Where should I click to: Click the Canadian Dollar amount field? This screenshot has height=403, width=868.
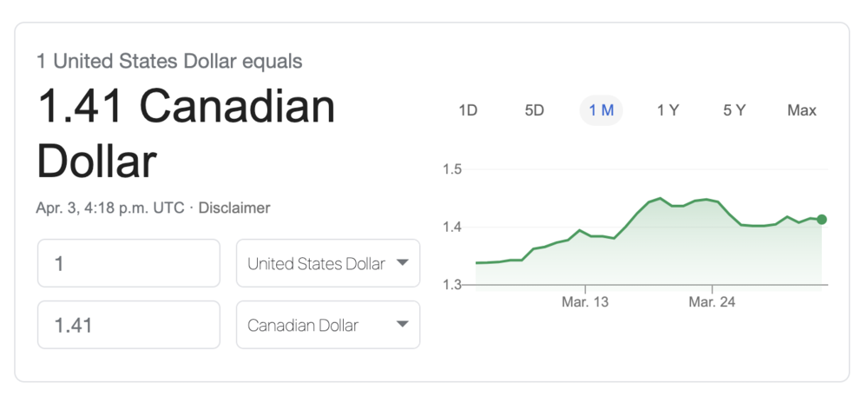128,326
